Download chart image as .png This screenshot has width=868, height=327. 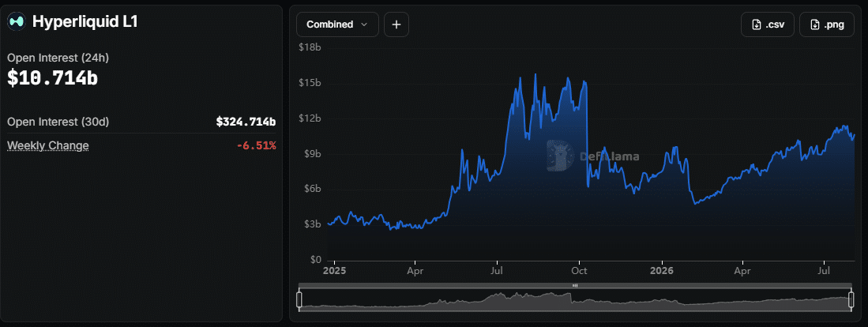click(x=826, y=24)
